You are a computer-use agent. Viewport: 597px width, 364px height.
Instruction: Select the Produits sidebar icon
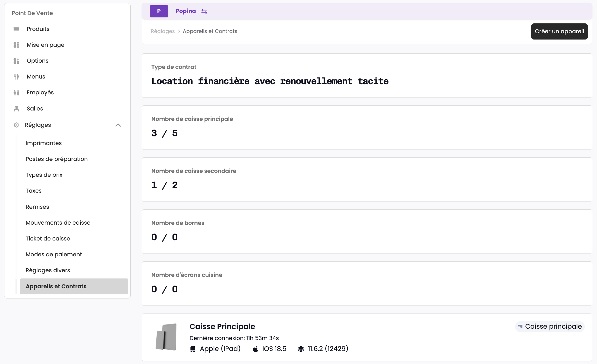coord(16,29)
